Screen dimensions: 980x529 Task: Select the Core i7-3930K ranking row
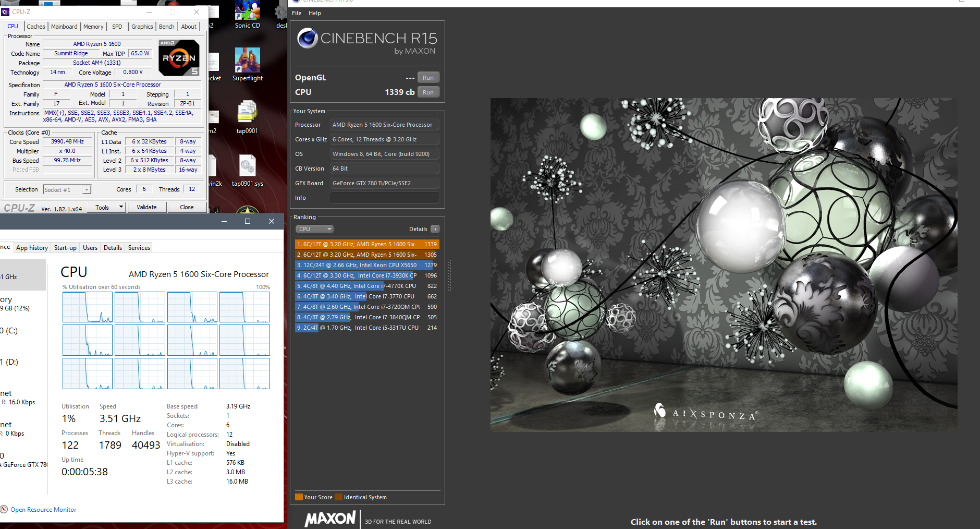tap(367, 275)
